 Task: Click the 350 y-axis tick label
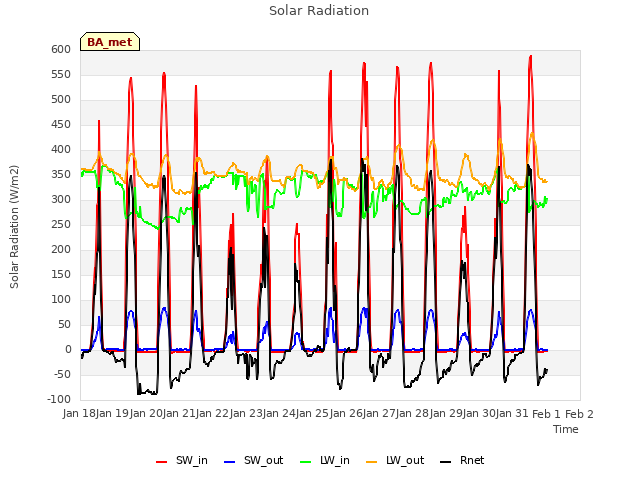[61, 175]
